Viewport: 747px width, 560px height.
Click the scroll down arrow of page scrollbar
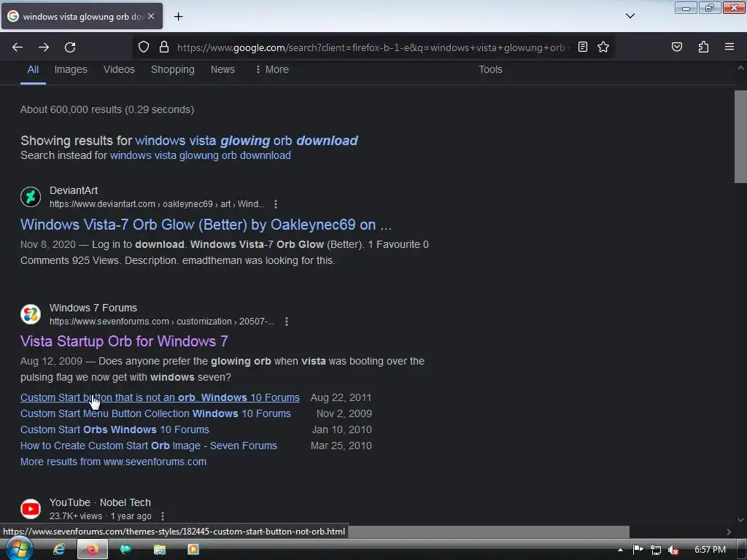pyautogui.click(x=740, y=519)
